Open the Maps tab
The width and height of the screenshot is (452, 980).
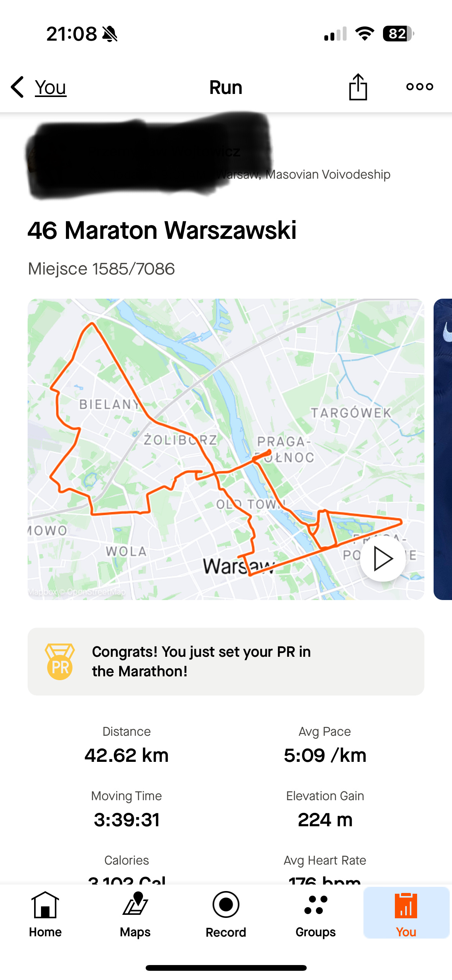(x=135, y=914)
